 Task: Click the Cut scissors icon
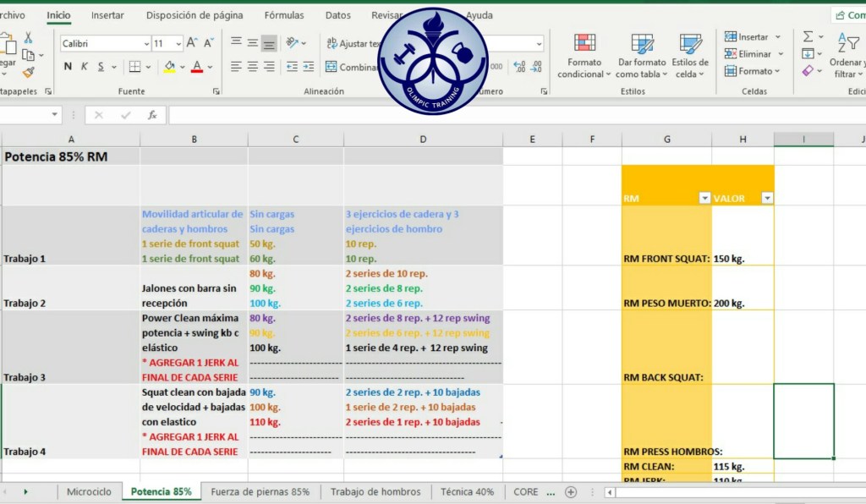(28, 38)
